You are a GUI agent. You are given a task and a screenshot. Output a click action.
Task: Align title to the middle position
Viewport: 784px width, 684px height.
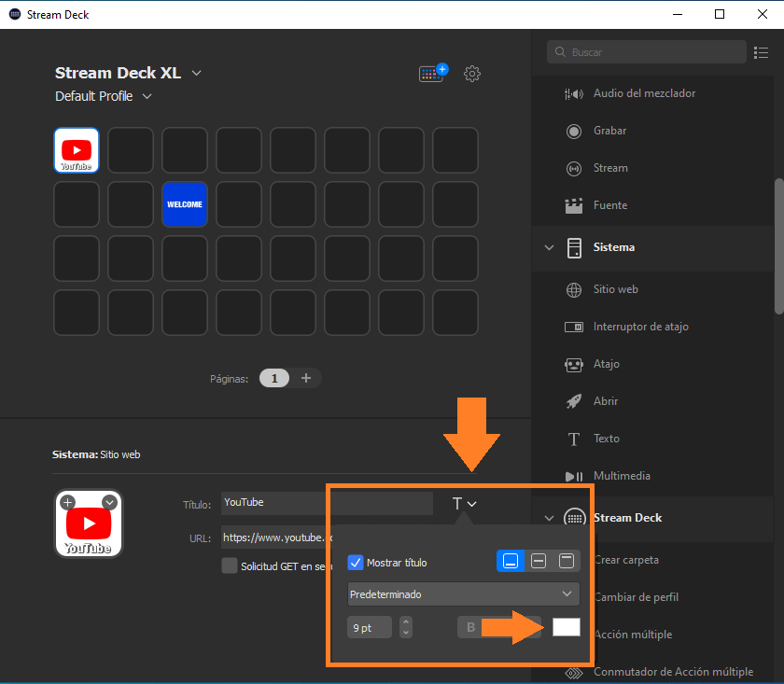[x=539, y=561]
